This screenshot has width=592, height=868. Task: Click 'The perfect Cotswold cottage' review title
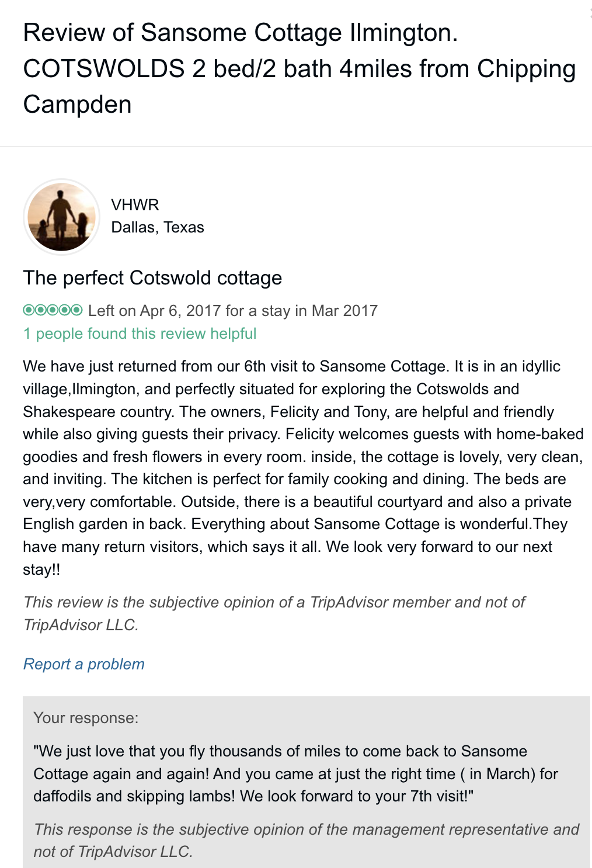coord(152,278)
